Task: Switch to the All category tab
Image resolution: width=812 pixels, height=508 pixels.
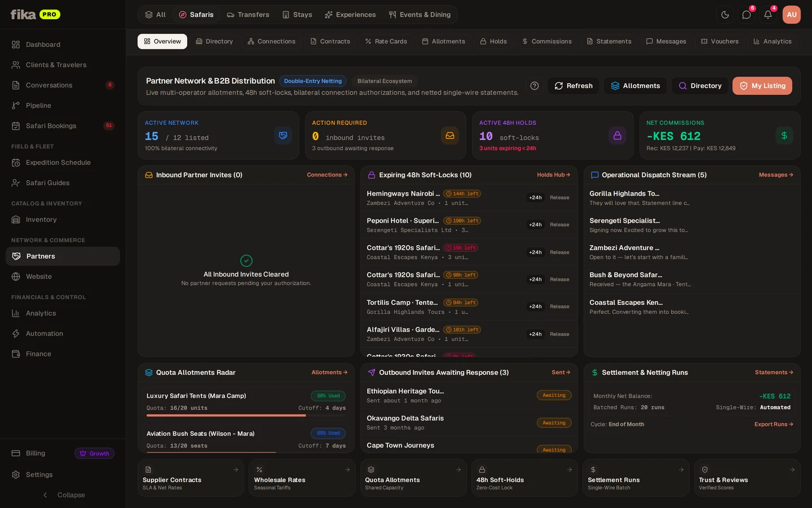Action: click(155, 15)
